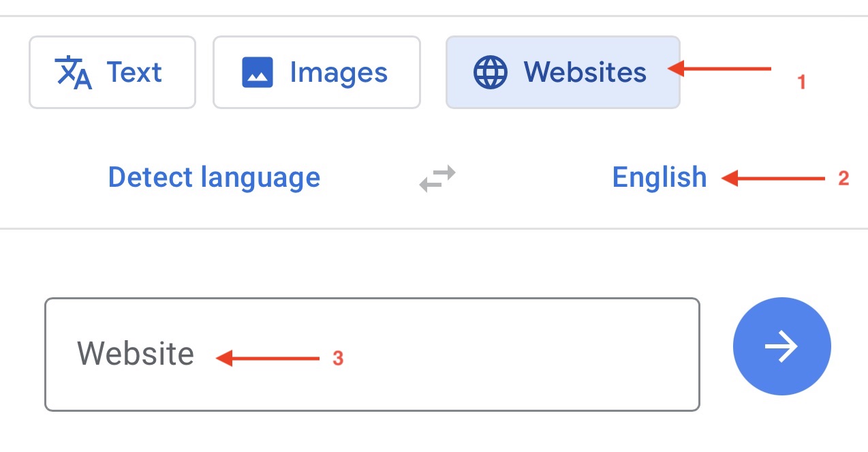Open the English target language selector
Screen dimensions: 868x452
(659, 178)
